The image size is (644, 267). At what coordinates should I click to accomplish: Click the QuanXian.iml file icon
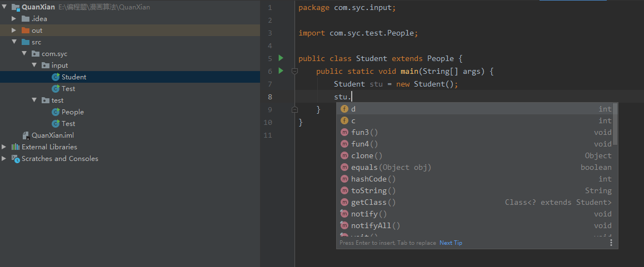tap(25, 135)
